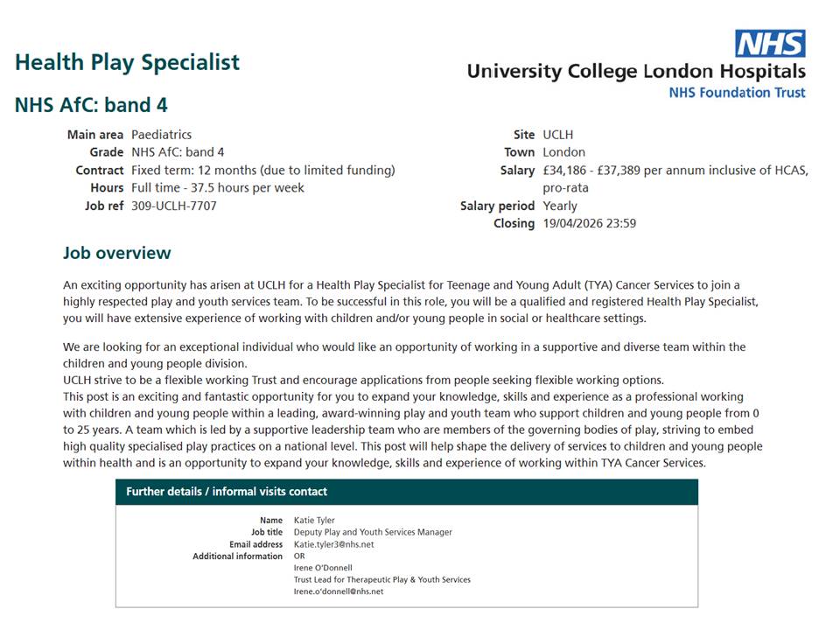Click University College London Hospitals trust name
Screen dimensions: 840x630
(636, 71)
